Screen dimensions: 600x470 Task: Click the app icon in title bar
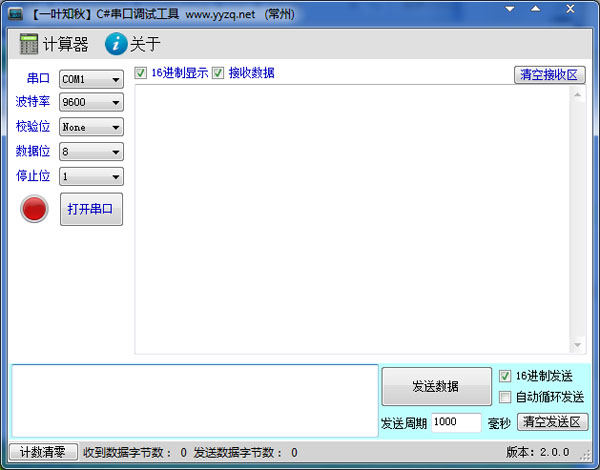(x=16, y=14)
